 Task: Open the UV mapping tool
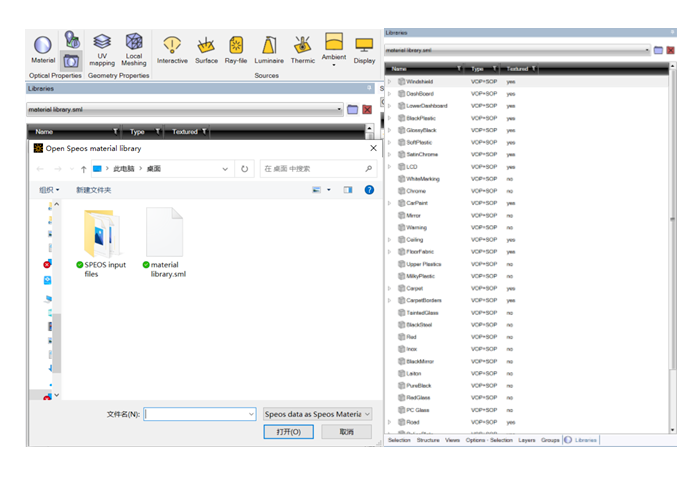(x=102, y=47)
